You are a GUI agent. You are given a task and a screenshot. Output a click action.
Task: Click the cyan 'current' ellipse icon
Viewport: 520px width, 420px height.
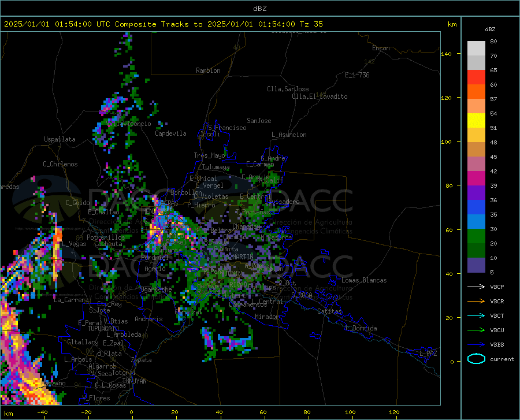[x=476, y=359]
